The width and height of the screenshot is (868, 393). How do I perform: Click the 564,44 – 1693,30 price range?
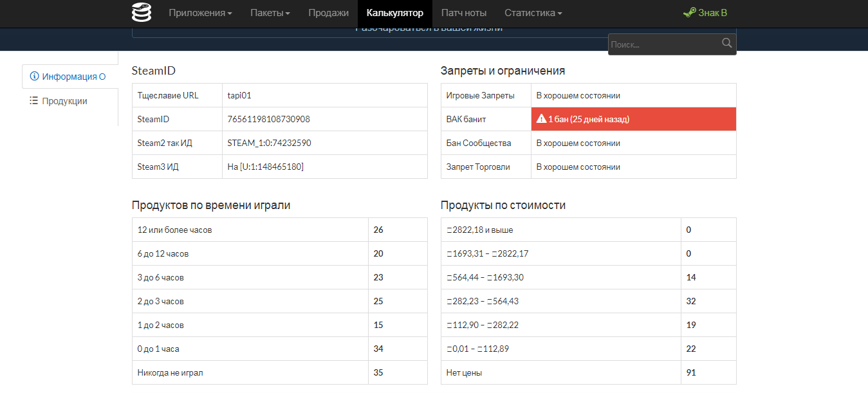click(485, 277)
